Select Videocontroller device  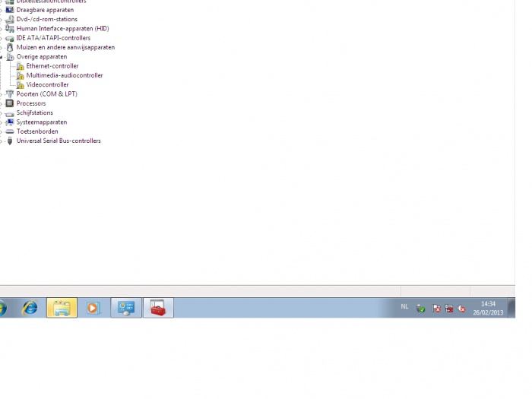click(x=47, y=85)
